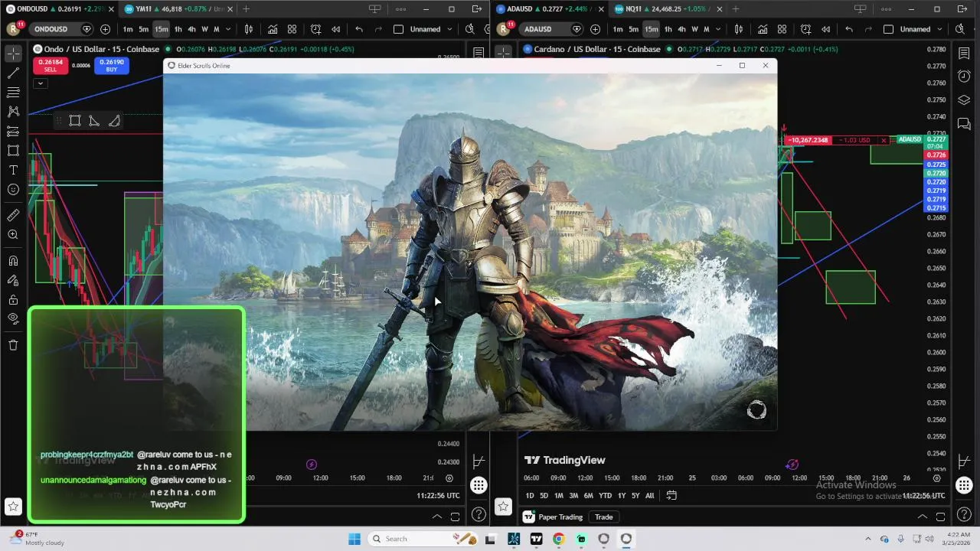
Task: Click the Trade button
Action: pos(604,517)
